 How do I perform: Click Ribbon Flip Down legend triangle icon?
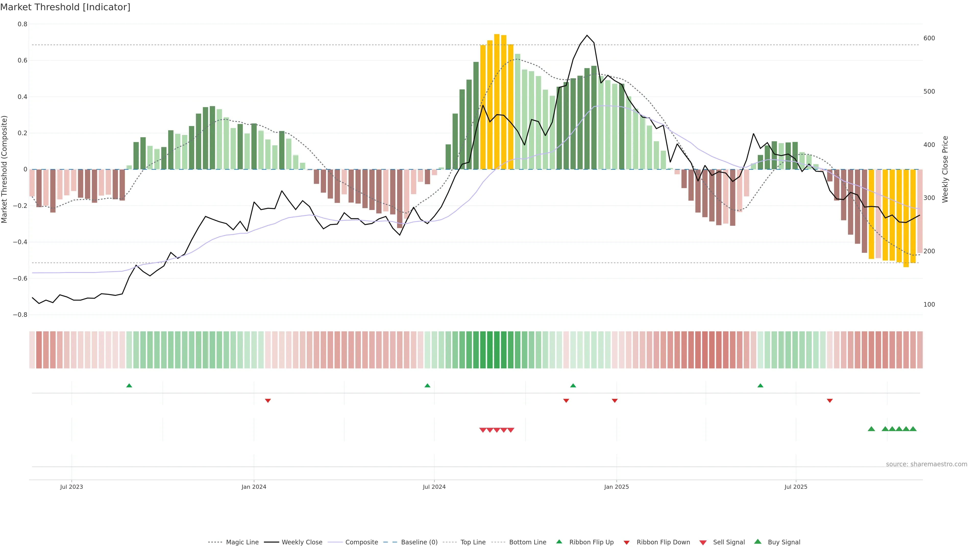[627, 542]
